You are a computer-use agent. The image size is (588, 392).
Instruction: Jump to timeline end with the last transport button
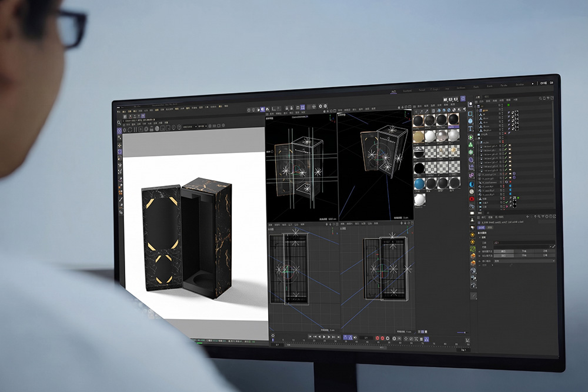tap(339, 337)
